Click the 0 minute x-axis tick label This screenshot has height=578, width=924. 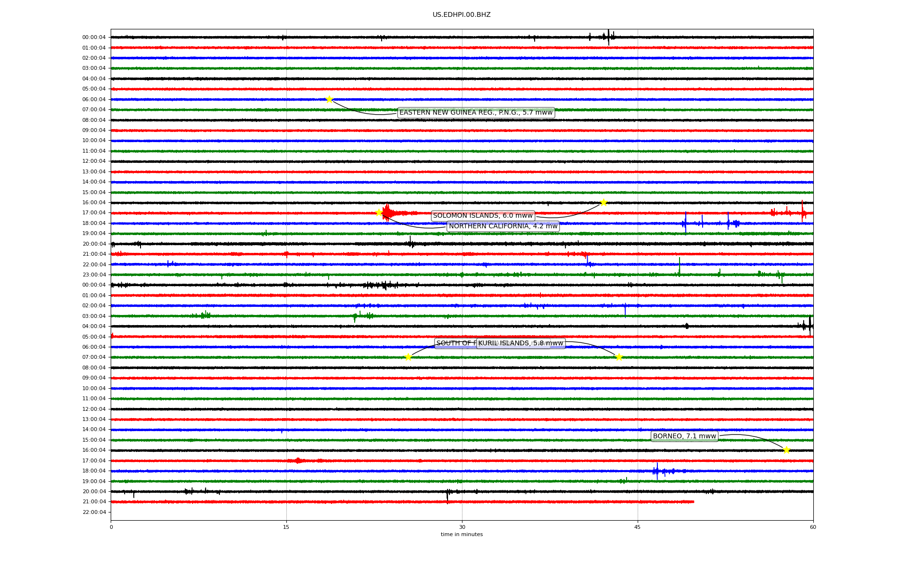point(111,527)
